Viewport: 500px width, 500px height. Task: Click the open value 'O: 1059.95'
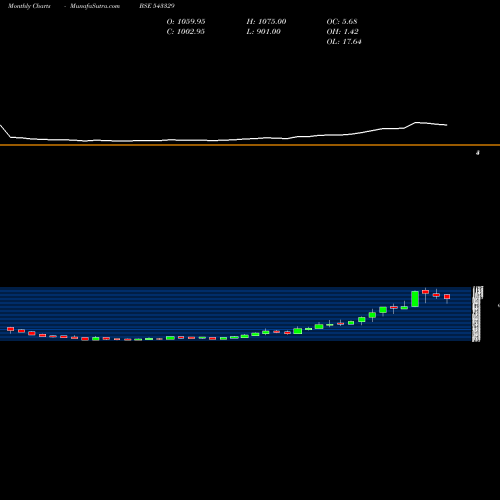186,22
